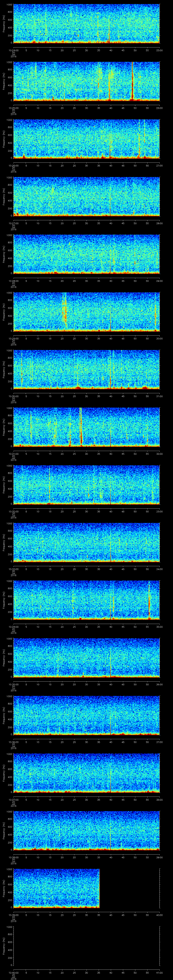Viewport: 173px width, 980px height.
Task: Click the 41:00 end time label
Action: pos(160,972)
